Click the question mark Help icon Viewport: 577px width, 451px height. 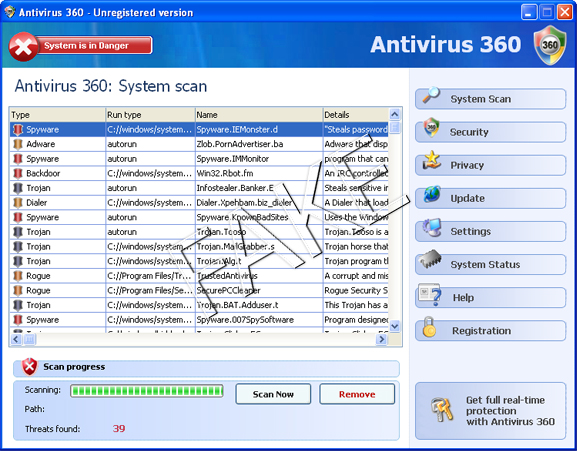pyautogui.click(x=430, y=294)
